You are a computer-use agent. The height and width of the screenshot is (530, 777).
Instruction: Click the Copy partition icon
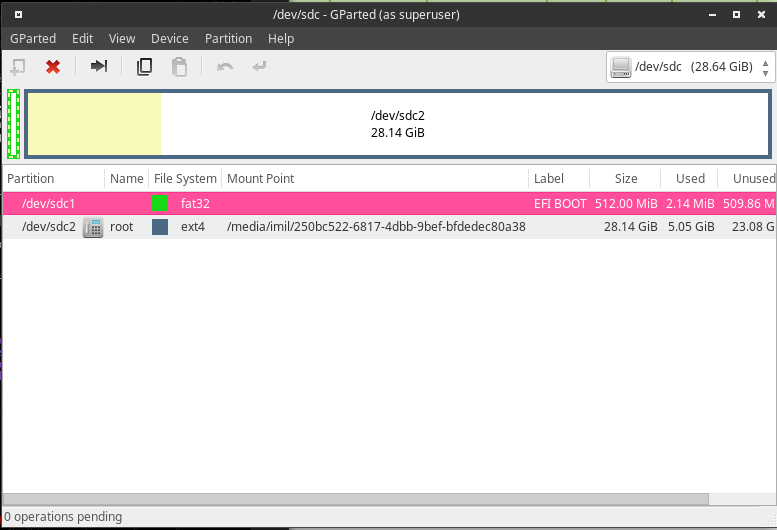click(144, 67)
